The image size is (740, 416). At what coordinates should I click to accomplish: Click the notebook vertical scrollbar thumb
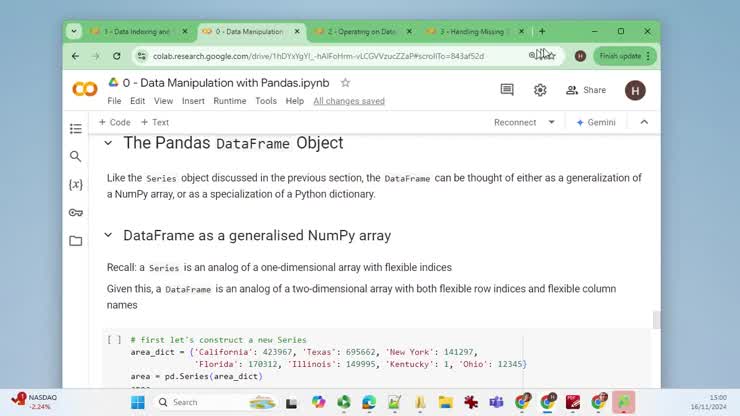(656, 320)
